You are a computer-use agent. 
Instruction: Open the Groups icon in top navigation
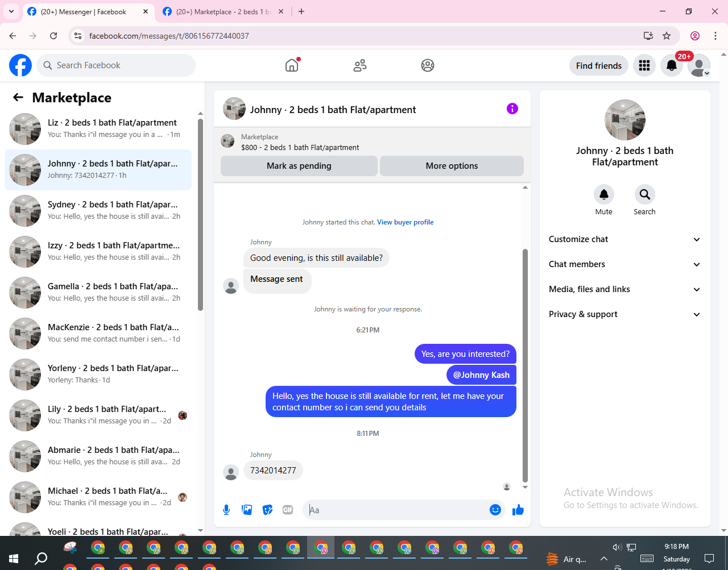[x=428, y=65]
